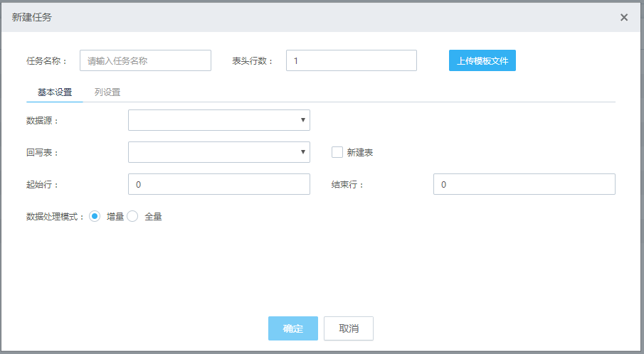This screenshot has height=354, width=644.
Task: Cancel using the 取消 button
Action: 349,328
